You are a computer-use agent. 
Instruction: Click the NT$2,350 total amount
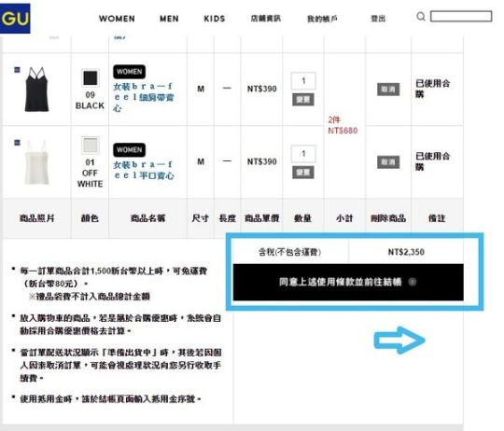tap(406, 252)
